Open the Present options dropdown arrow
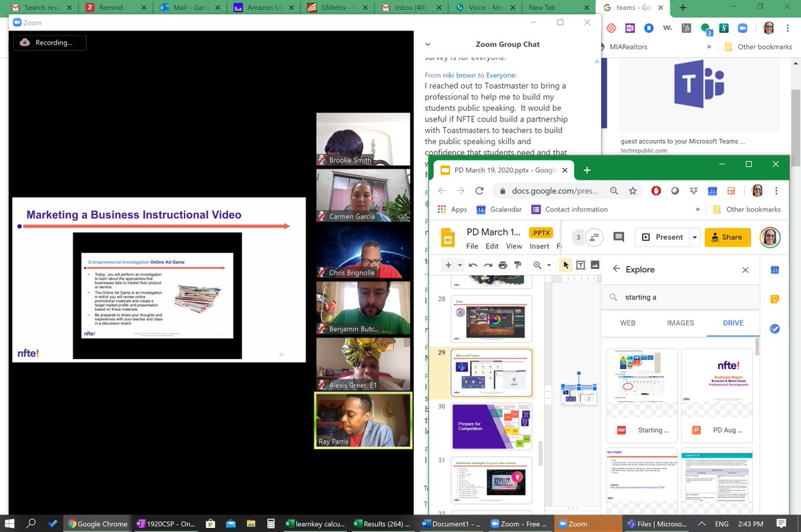801x532 pixels. (x=694, y=237)
